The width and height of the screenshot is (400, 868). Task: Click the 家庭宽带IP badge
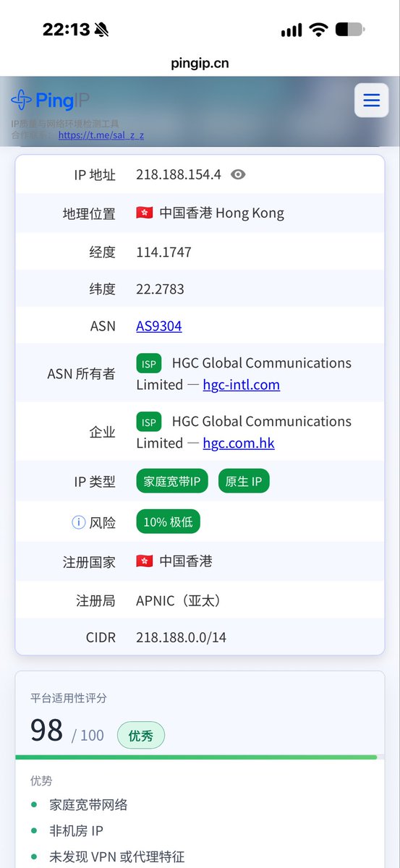[x=173, y=482]
